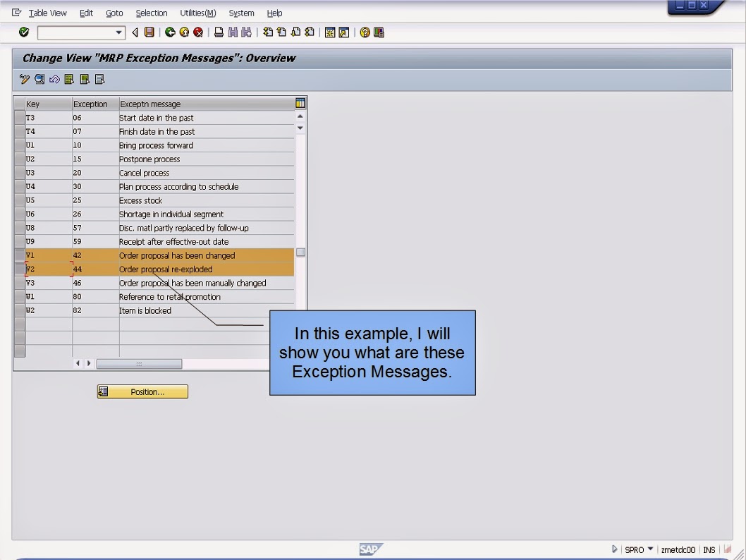Open Help with the question mark icon

[x=365, y=32]
